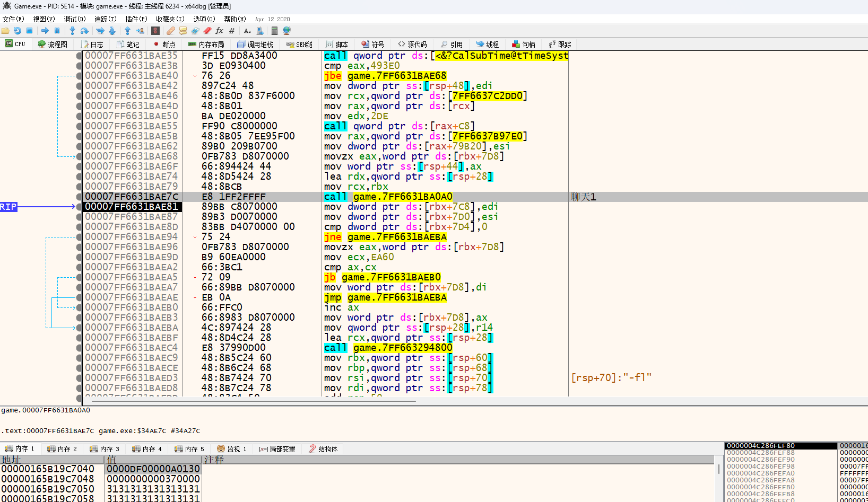The width and height of the screenshot is (868, 502).
Task: Select stack address 0000004C286FEF80
Action: 761,446
